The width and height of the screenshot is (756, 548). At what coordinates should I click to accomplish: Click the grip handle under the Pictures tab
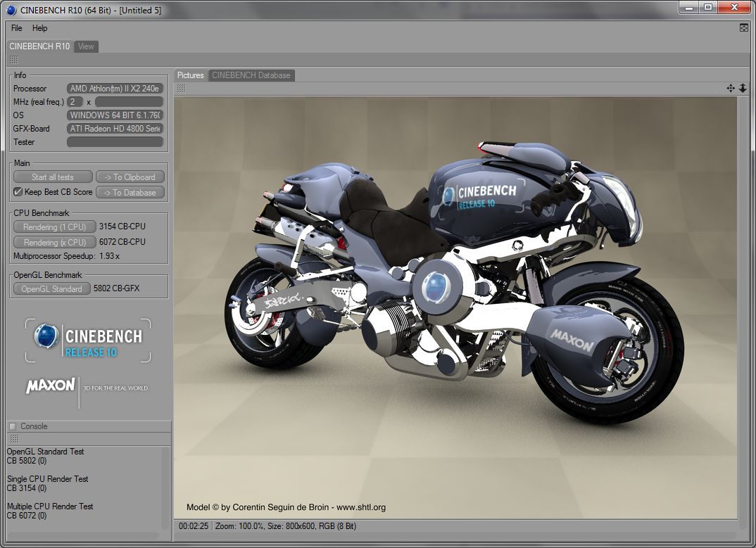(x=181, y=88)
